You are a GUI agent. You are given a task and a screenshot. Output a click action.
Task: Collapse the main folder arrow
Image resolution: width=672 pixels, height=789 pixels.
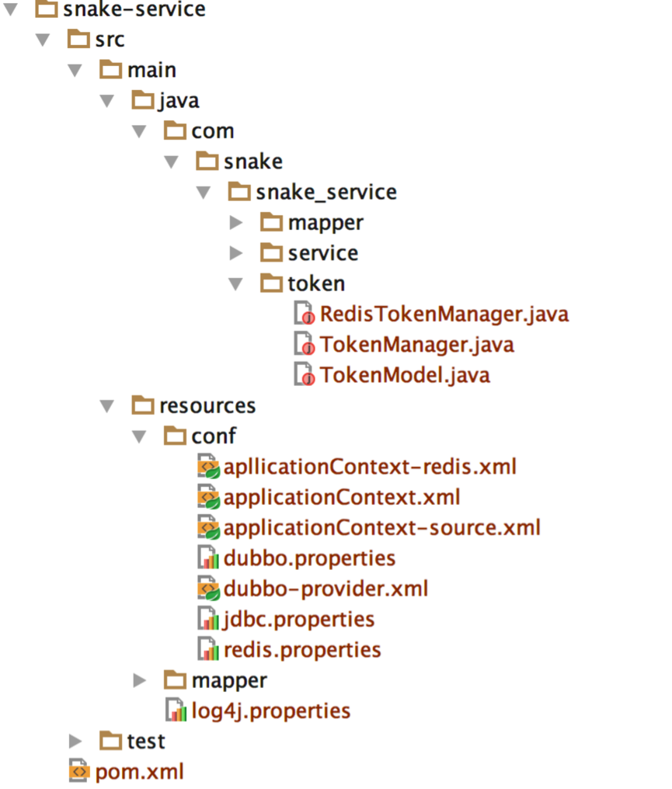tap(75, 71)
